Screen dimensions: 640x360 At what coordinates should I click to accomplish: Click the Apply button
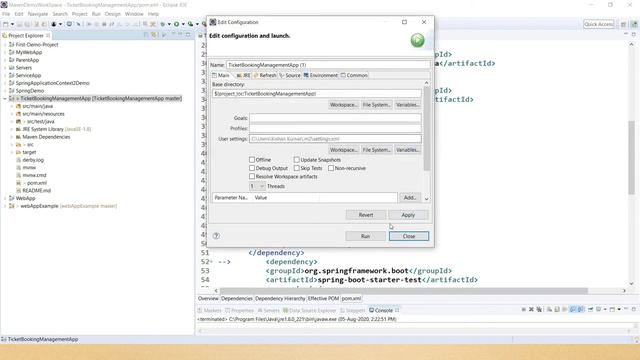tap(408, 215)
